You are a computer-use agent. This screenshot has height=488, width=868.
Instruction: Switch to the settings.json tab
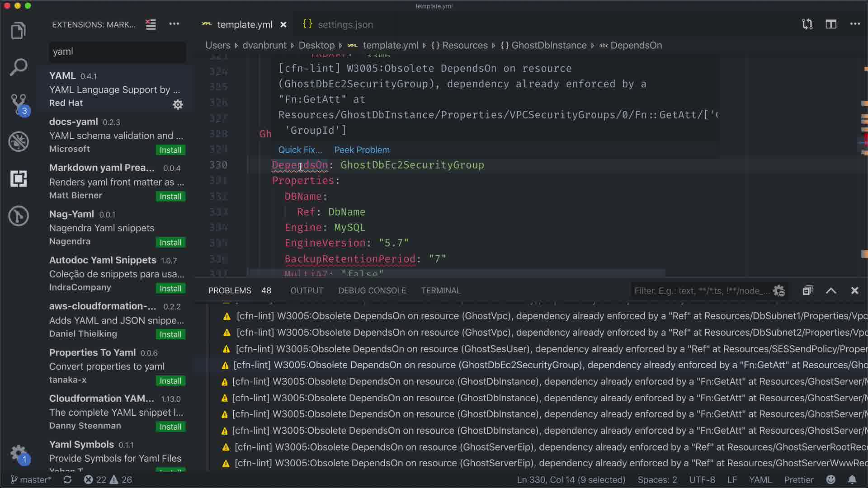pyautogui.click(x=344, y=24)
